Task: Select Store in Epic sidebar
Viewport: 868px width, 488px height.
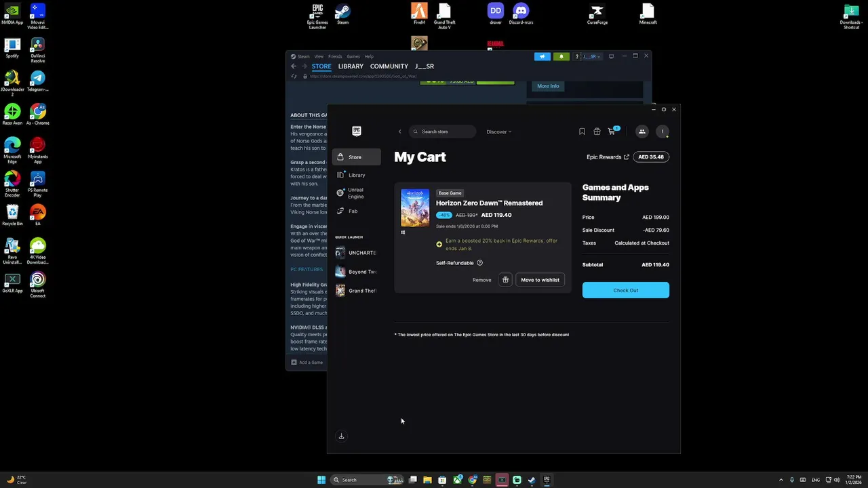Action: pyautogui.click(x=356, y=157)
